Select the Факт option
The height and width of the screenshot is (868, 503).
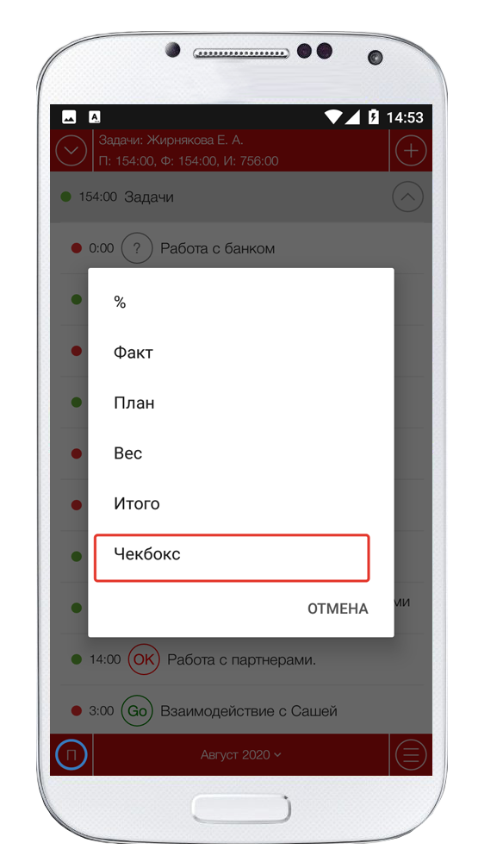pos(241,353)
